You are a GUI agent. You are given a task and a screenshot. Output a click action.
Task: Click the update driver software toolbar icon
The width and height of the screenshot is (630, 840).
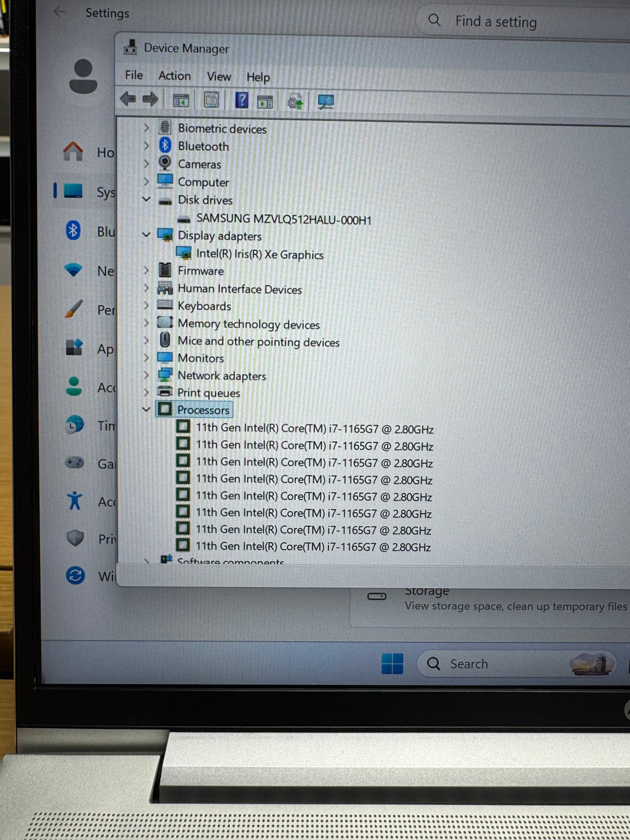295,102
